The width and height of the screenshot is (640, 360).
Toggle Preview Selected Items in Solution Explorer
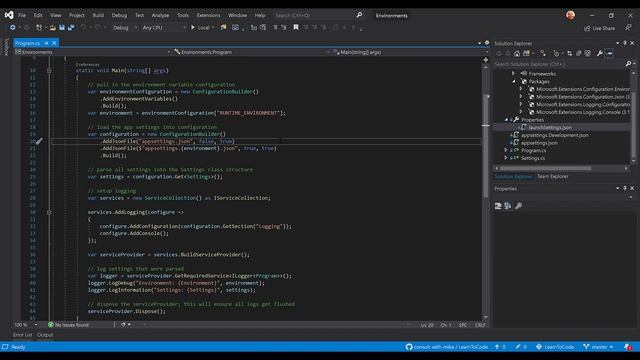[x=609, y=53]
